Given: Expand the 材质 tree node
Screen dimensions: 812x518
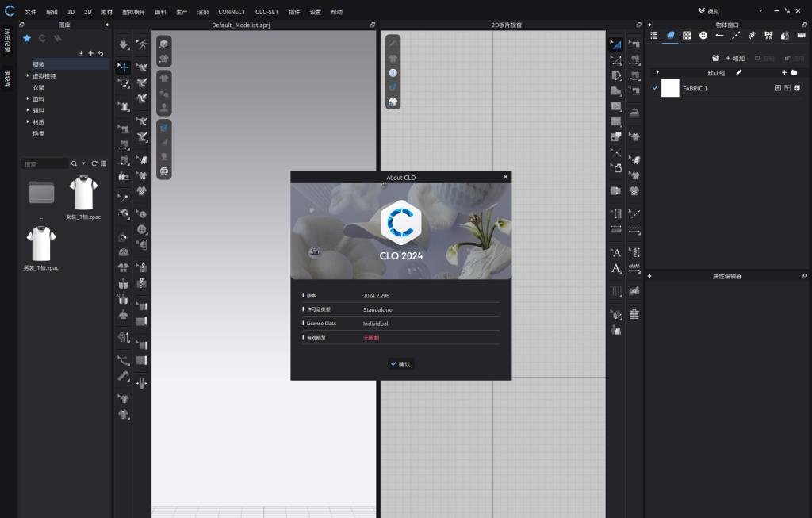Looking at the screenshot, I should [x=28, y=121].
